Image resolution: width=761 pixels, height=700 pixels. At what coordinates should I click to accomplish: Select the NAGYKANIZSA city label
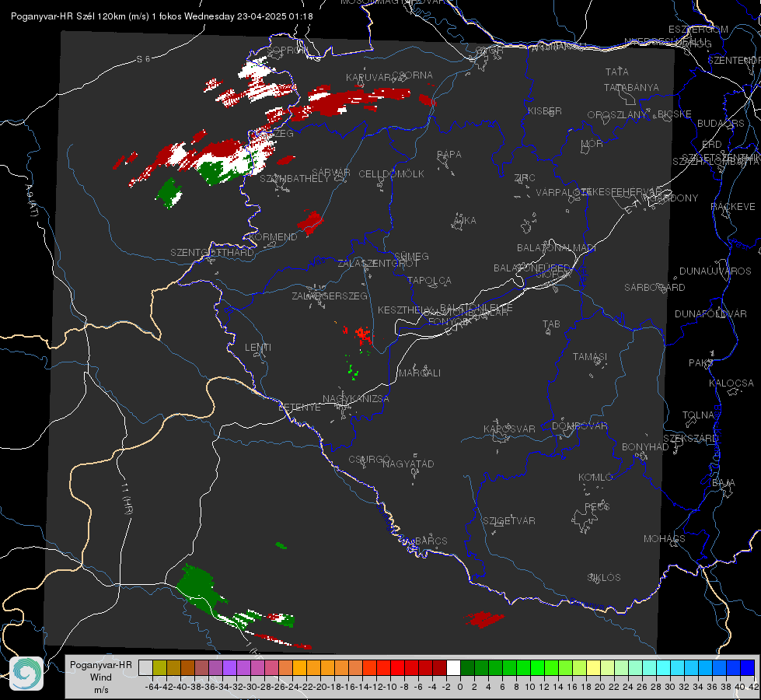(x=356, y=399)
